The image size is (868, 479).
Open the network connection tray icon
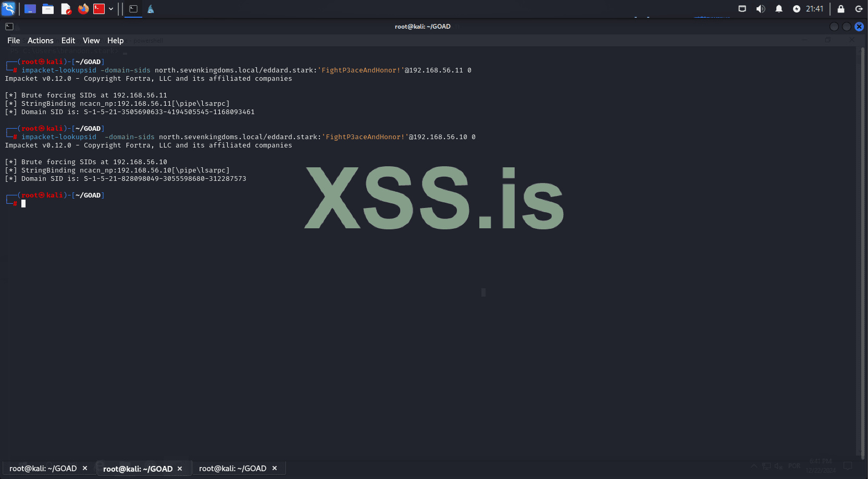coord(742,9)
